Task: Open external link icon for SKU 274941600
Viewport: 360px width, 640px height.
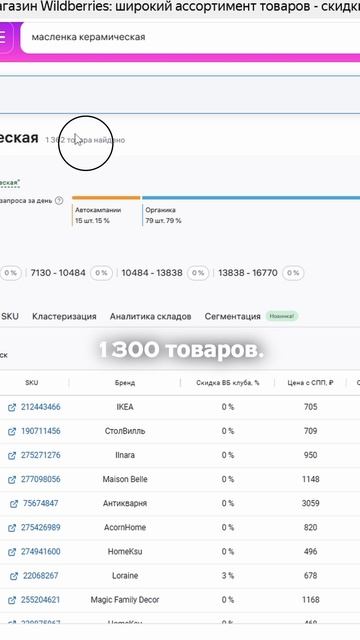Action: (12, 552)
